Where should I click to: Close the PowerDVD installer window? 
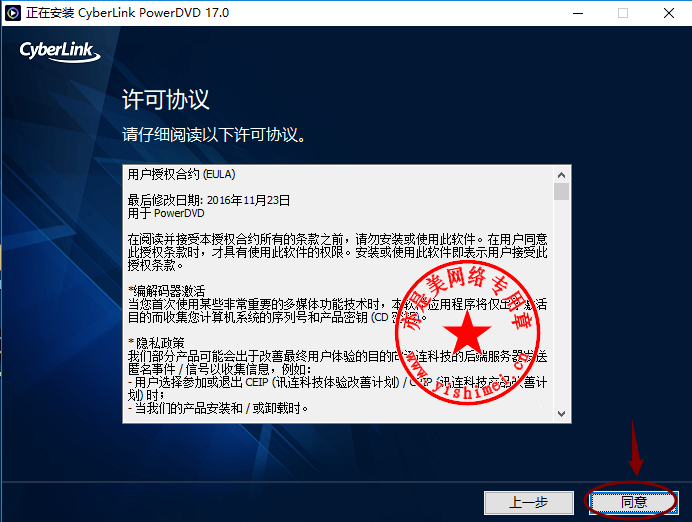[669, 13]
